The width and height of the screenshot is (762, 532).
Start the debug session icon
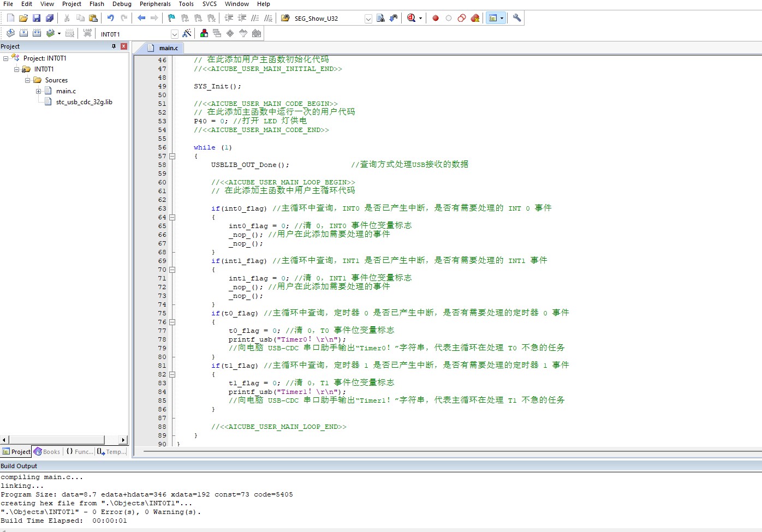pyautogui.click(x=412, y=18)
